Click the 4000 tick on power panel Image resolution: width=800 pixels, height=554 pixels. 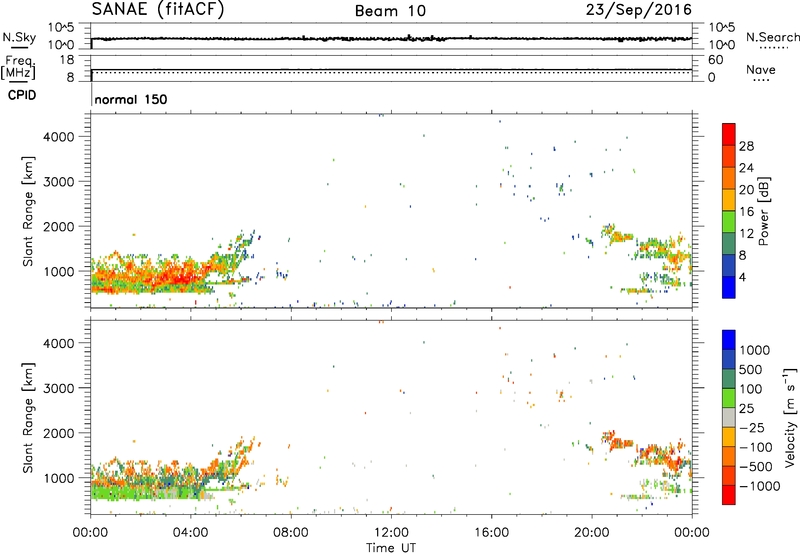point(59,137)
